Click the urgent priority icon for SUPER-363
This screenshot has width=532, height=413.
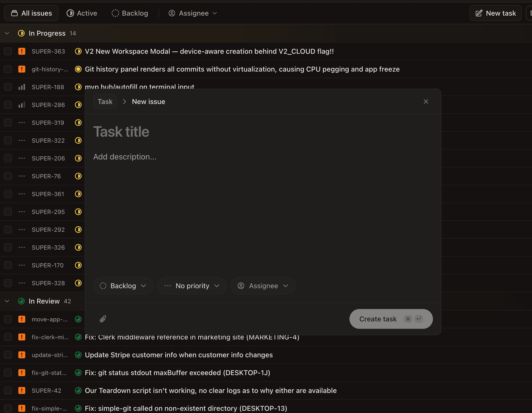[x=22, y=51]
